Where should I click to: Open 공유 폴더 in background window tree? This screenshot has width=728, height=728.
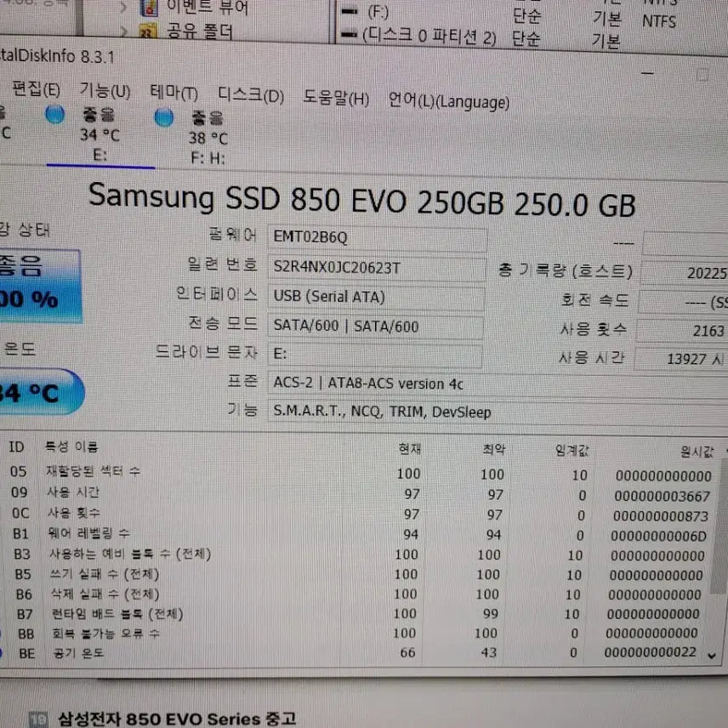pyautogui.click(x=199, y=31)
